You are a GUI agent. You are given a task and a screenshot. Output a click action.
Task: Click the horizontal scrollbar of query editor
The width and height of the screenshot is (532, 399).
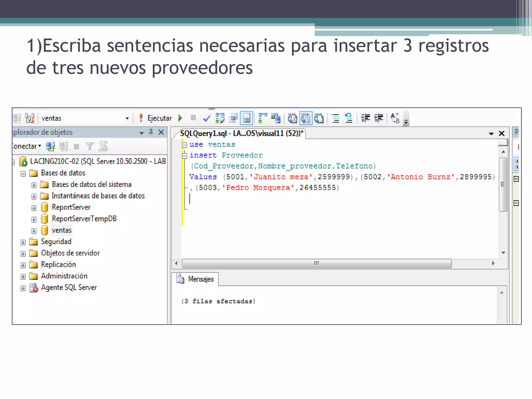point(316,263)
